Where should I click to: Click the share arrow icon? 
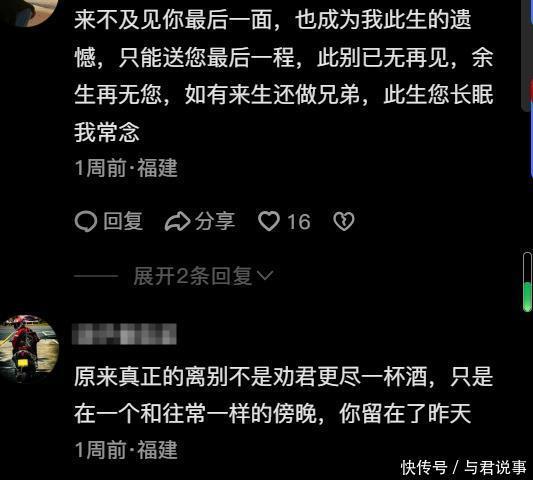pyautogui.click(x=177, y=222)
